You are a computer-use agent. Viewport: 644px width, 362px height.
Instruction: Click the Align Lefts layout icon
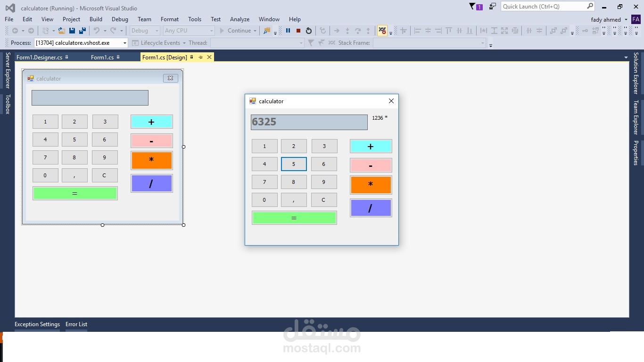[417, 31]
